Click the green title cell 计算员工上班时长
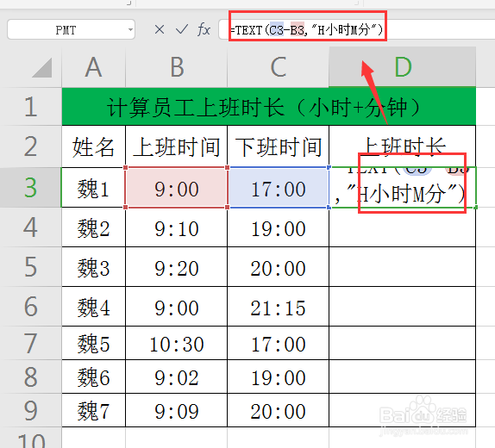This screenshot has height=448, width=495. [269, 107]
